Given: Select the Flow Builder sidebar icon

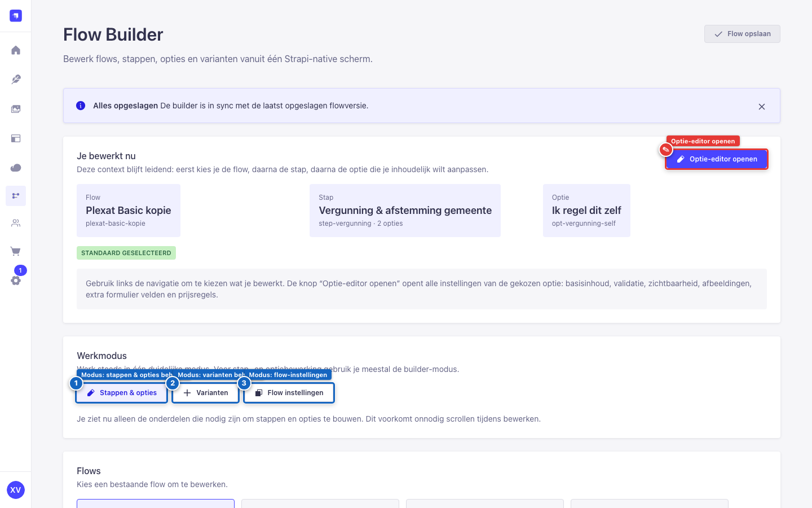Looking at the screenshot, I should click(x=16, y=196).
